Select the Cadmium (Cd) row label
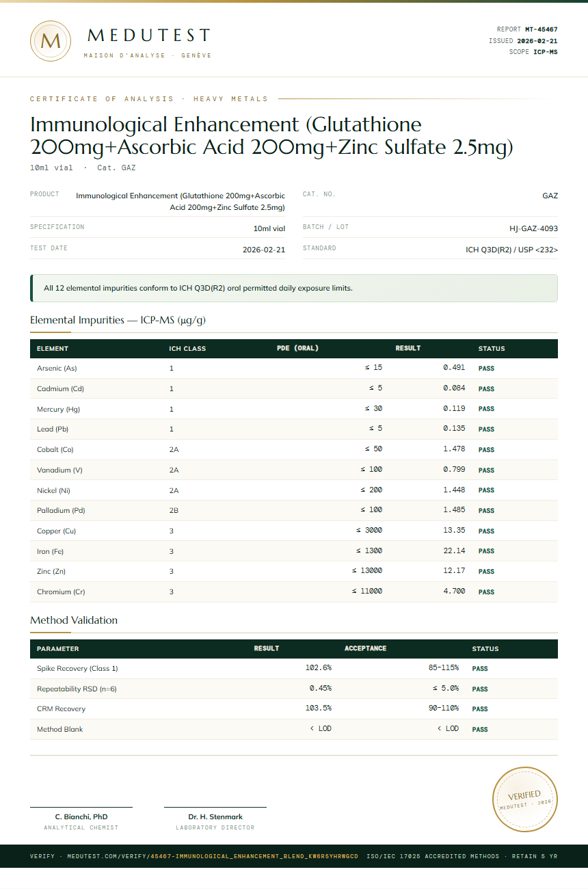The image size is (588, 889). (60, 388)
